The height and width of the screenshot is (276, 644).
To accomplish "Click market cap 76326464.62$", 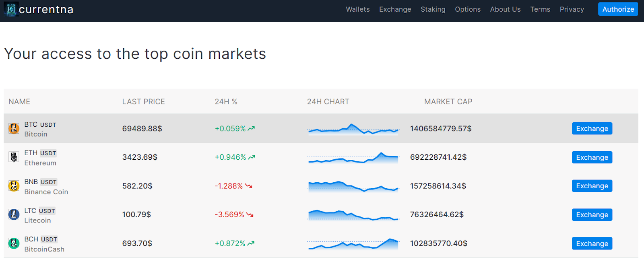I will 437,215.
